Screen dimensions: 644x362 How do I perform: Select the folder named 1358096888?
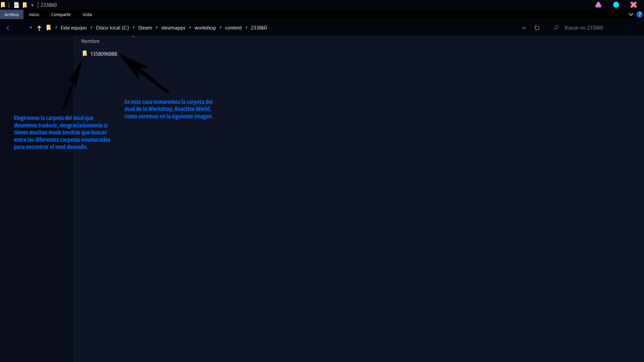coord(103,54)
